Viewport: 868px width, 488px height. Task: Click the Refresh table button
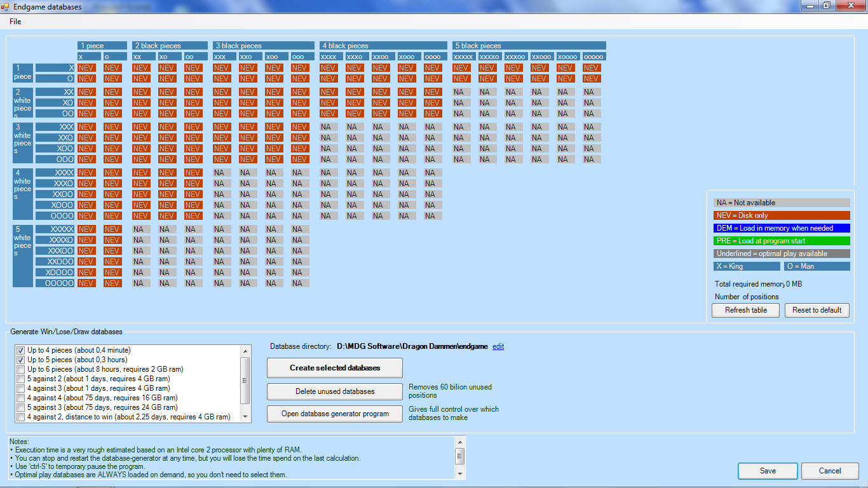[746, 310]
